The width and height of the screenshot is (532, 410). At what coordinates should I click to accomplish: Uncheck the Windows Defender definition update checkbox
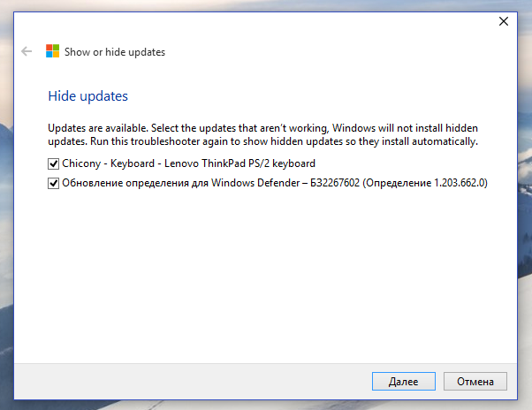[x=53, y=184]
